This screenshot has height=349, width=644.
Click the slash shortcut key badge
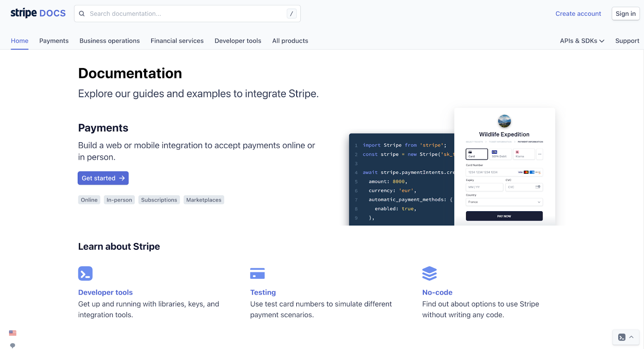pyautogui.click(x=291, y=14)
